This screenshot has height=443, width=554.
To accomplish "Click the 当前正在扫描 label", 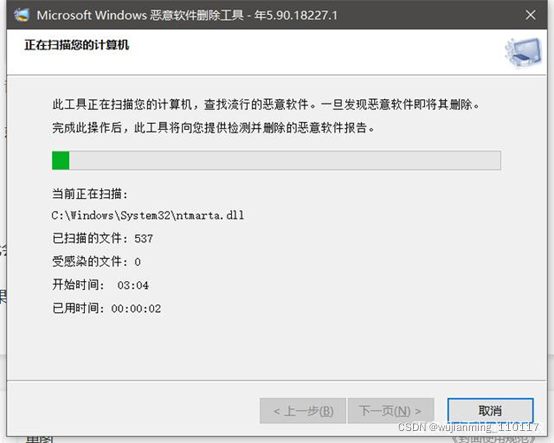I will (x=90, y=194).
